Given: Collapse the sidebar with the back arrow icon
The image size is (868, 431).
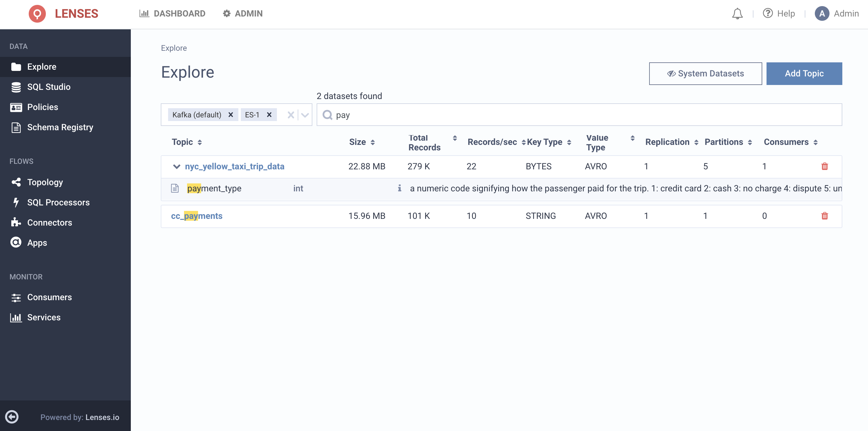Looking at the screenshot, I should coord(12,417).
